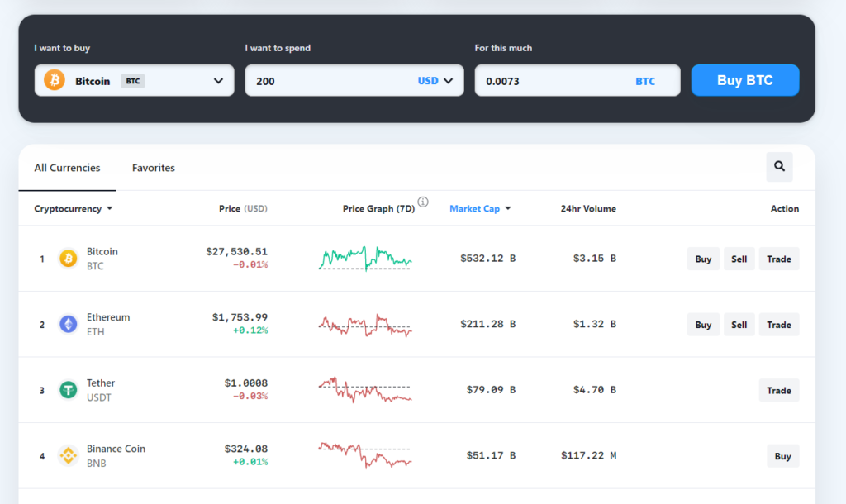Click Trade for Tether
This screenshot has width=846, height=504.
[778, 391]
